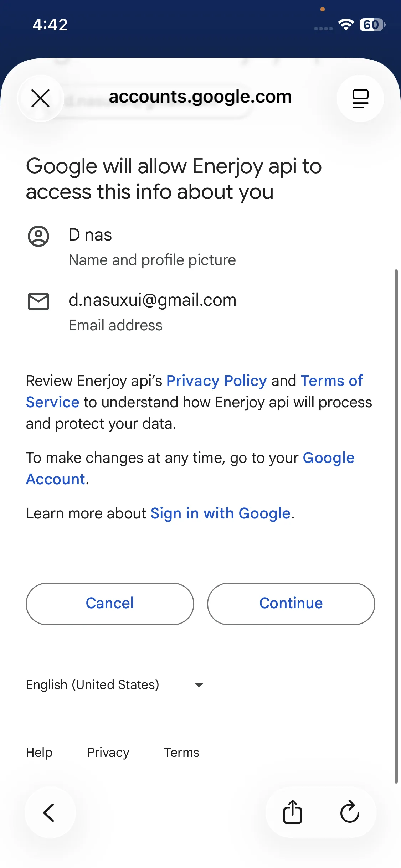401x868 pixels.
Task: Tap the email envelope icon
Action: click(38, 301)
